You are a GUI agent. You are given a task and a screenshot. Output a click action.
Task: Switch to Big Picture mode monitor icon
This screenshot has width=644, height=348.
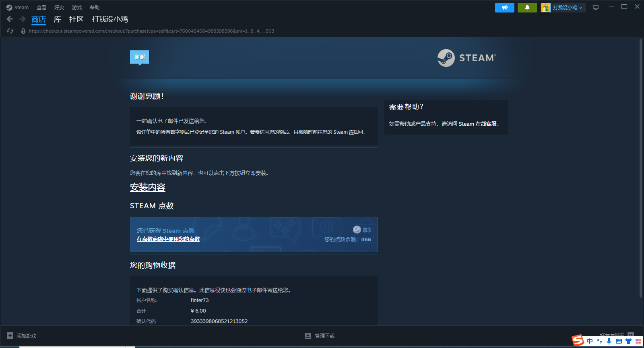596,8
